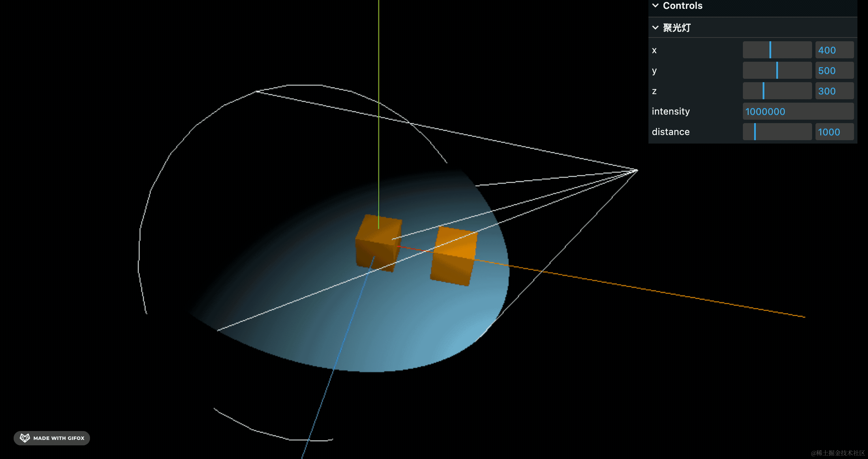Screen dimensions: 868x459
Task: Click the Controls chevron icon
Action: (655, 6)
